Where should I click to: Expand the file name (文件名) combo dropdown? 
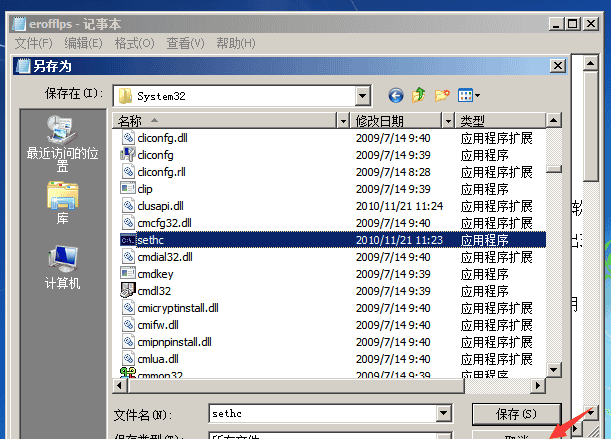coord(443,413)
